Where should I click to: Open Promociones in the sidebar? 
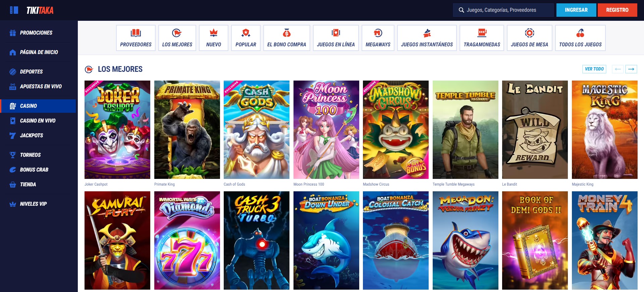click(x=38, y=33)
